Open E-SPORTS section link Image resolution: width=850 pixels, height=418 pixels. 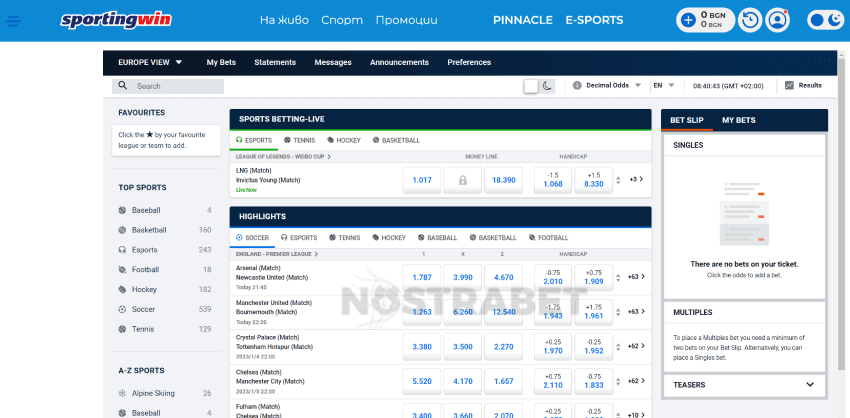(594, 21)
